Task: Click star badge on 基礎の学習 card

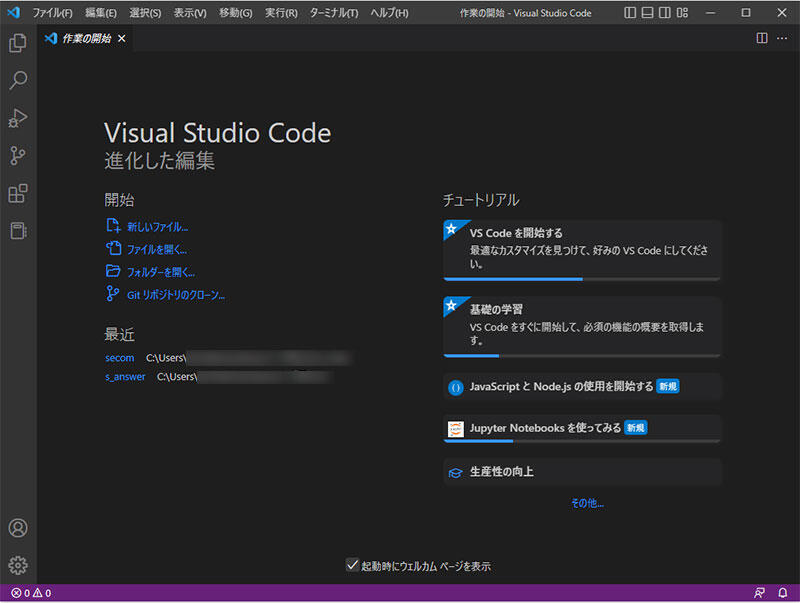Action: (452, 305)
